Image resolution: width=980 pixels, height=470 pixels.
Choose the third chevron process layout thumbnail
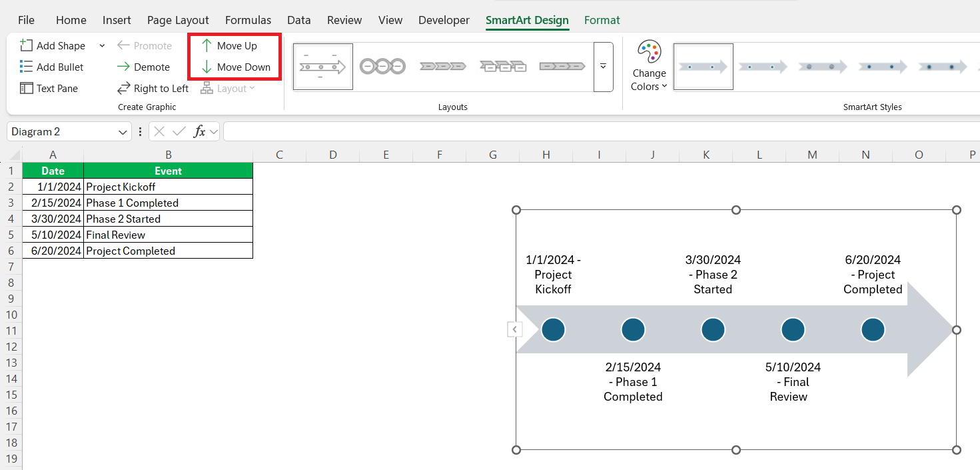(x=442, y=67)
